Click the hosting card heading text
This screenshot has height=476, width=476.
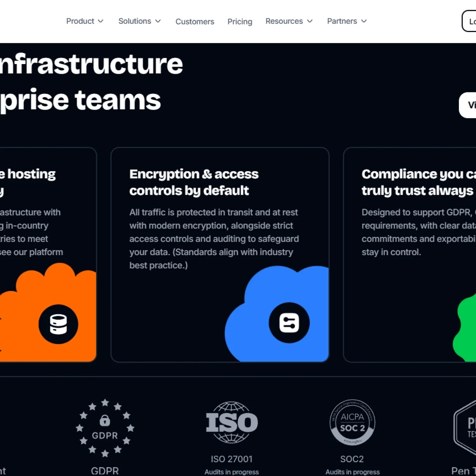click(x=28, y=182)
